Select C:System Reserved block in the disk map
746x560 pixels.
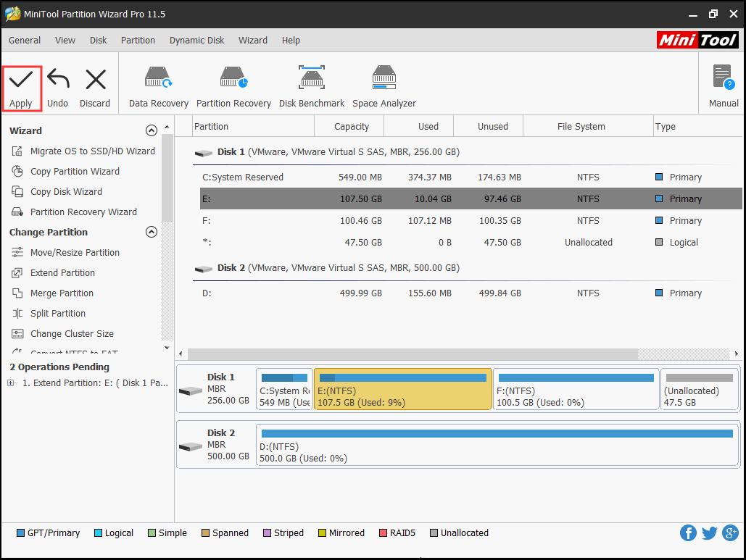[284, 389]
